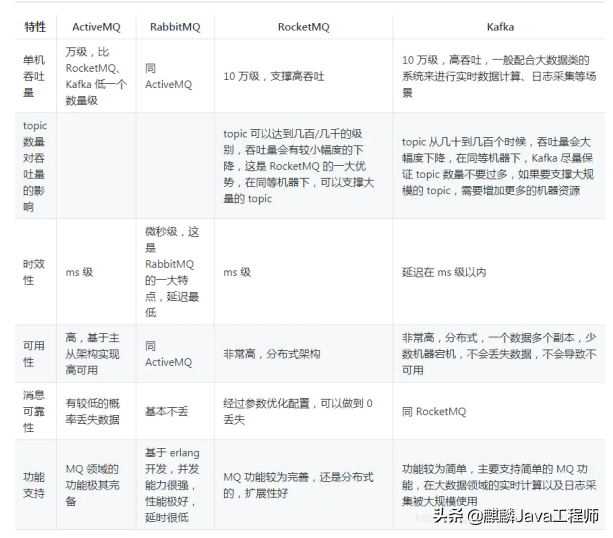Select the ActiveMQ column header
613x538 pixels.
point(96,27)
